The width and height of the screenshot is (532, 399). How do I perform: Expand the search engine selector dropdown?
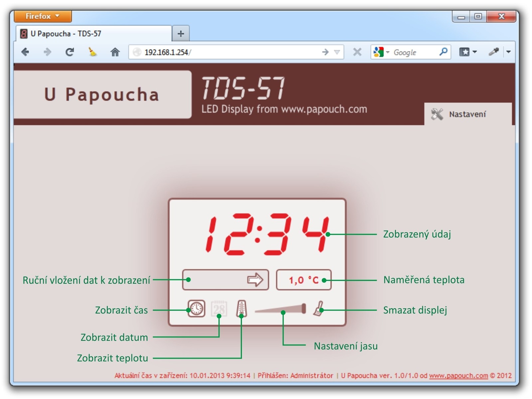pyautogui.click(x=381, y=52)
